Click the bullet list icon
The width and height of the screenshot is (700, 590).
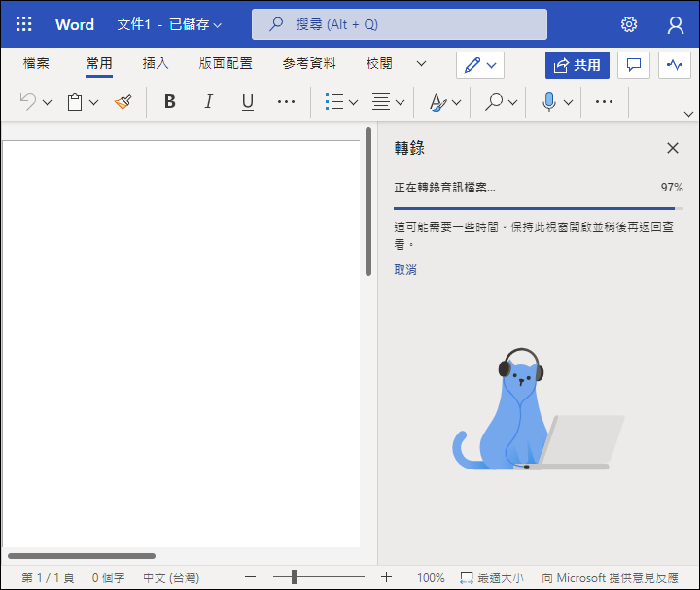334,102
